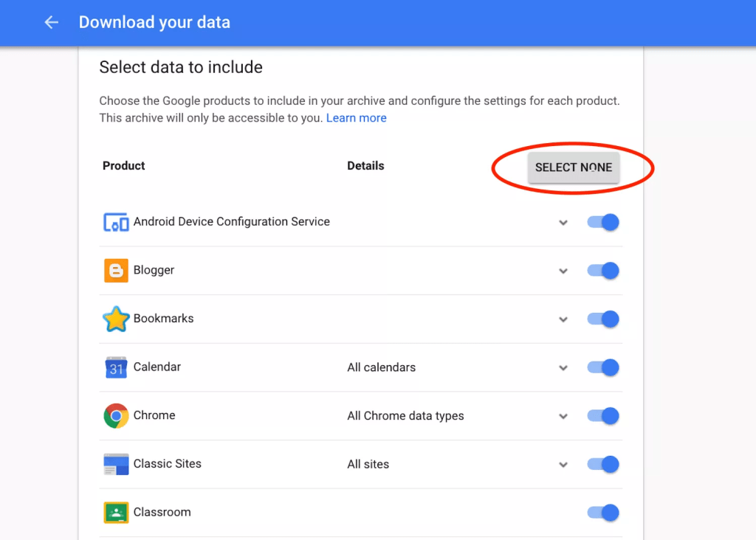Toggle off Classroom data export
756x540 pixels.
tap(603, 512)
